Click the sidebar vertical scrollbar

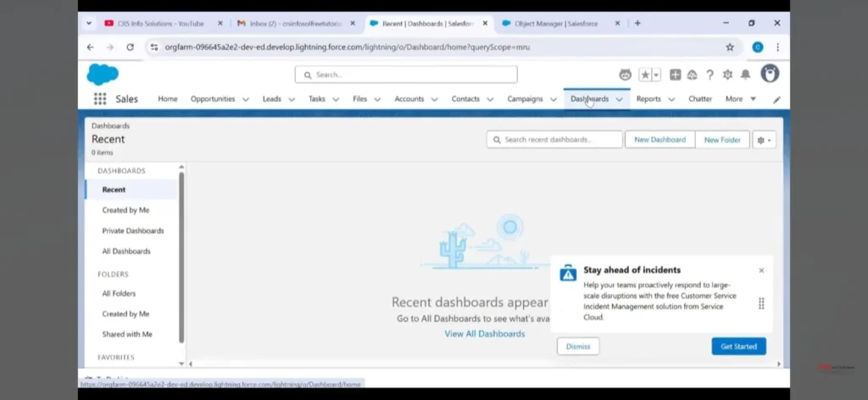pyautogui.click(x=181, y=254)
